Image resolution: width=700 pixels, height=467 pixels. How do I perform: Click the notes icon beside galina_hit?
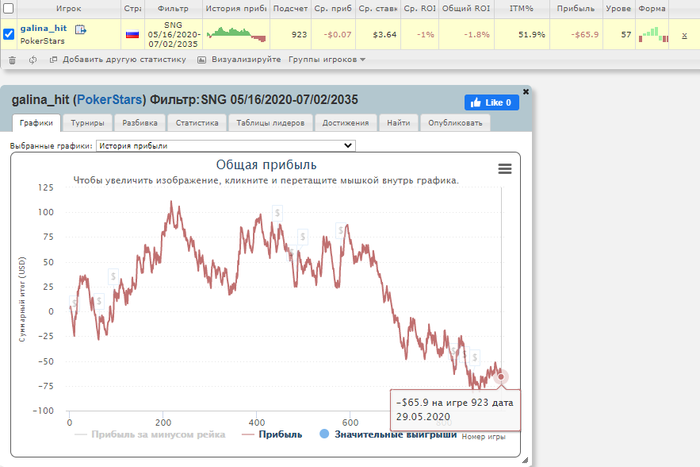(x=80, y=29)
